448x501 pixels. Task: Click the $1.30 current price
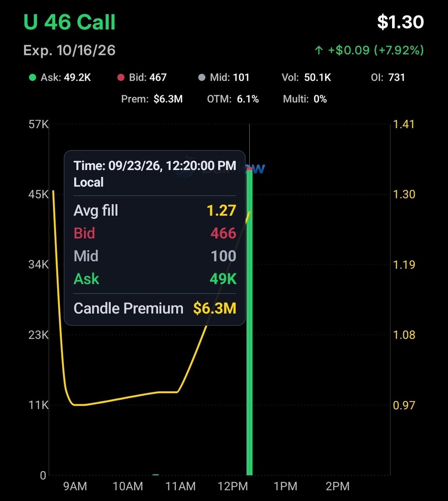400,22
